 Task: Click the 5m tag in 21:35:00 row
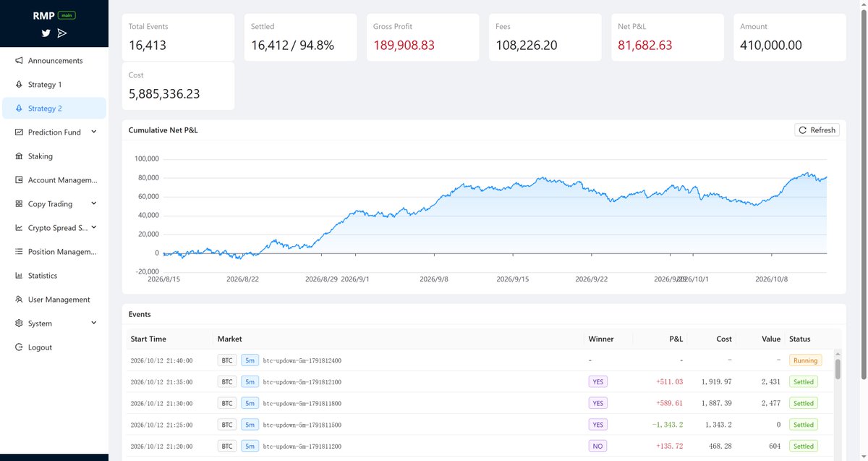[x=250, y=382]
